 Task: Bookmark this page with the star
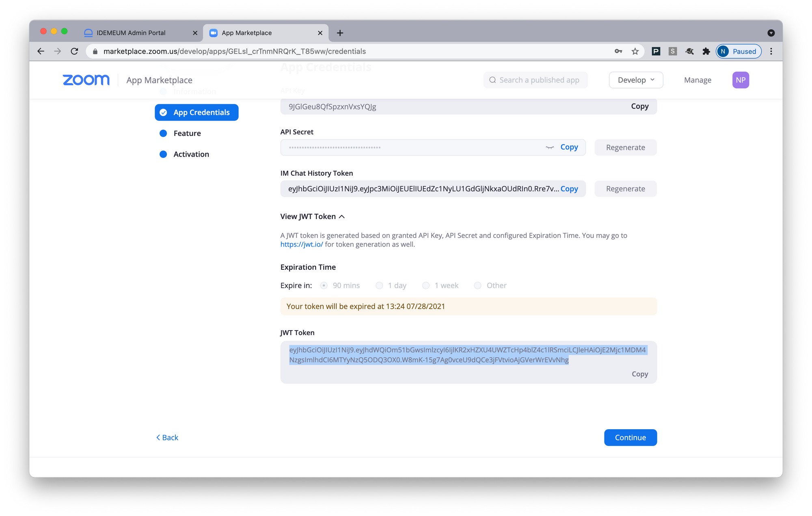[635, 51]
